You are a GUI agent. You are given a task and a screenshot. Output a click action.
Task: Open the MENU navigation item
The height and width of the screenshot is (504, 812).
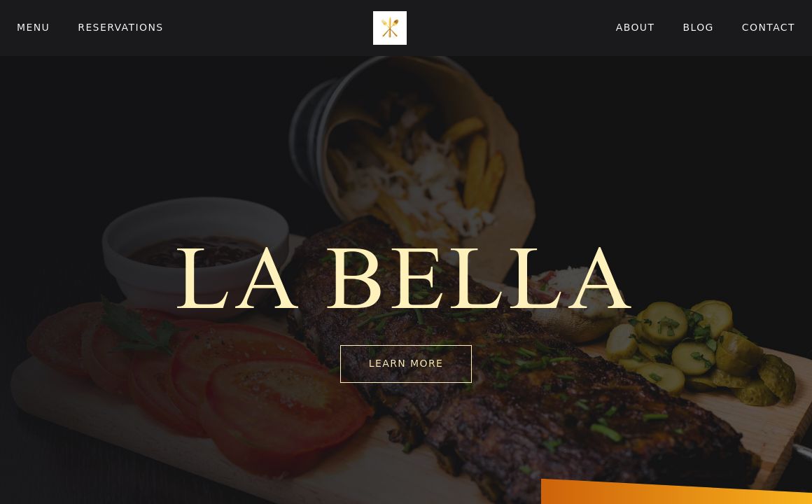33,27
